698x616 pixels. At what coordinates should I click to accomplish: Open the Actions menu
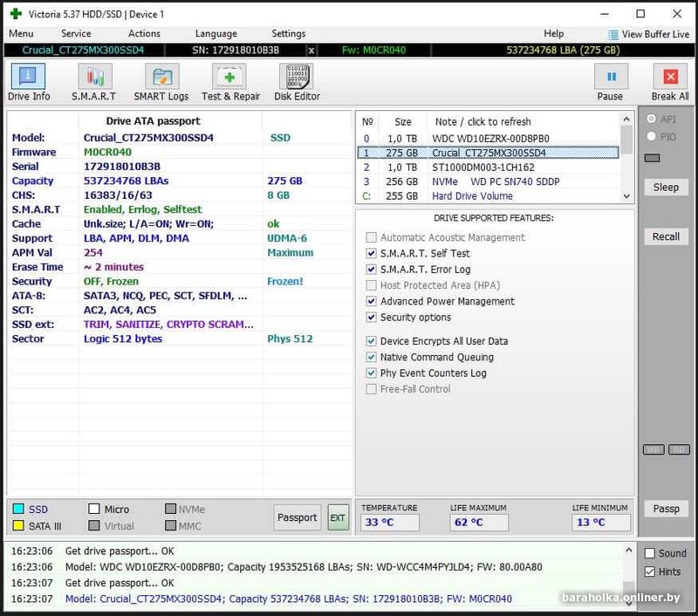[x=144, y=33]
